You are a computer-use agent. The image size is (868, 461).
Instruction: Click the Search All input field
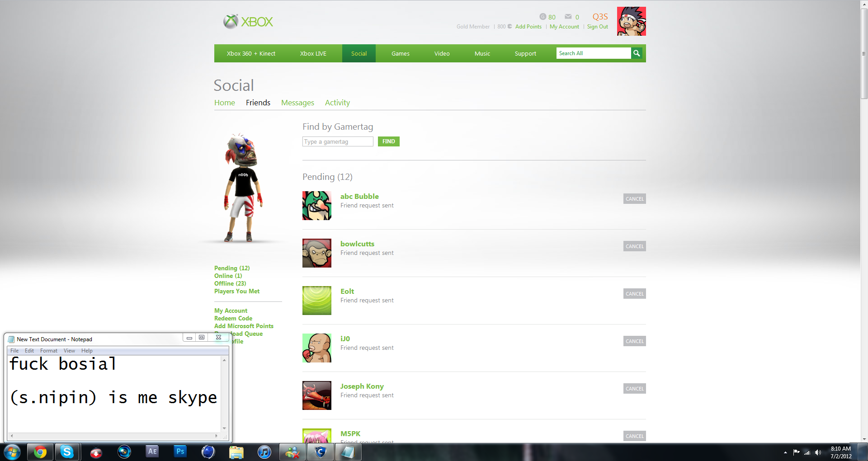tap(594, 53)
